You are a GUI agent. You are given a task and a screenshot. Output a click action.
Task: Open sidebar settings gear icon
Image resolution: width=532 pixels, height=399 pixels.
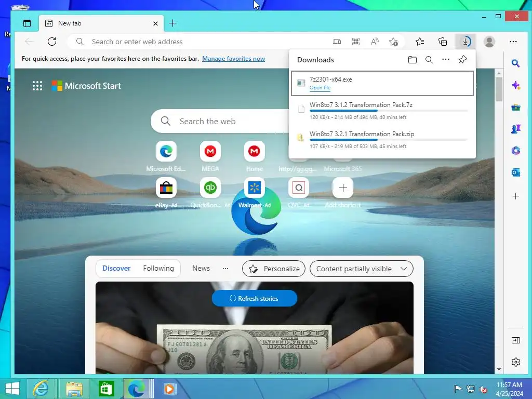point(516,362)
